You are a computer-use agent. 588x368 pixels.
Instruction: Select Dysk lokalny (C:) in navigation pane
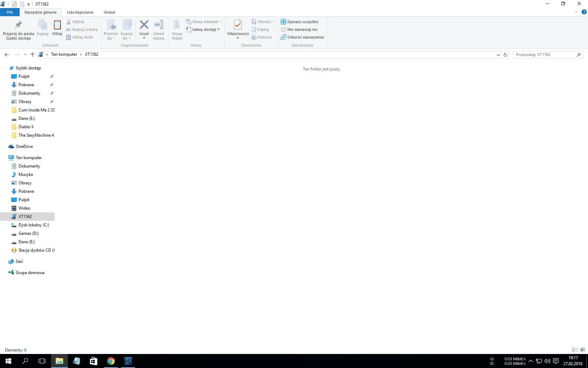34,225
